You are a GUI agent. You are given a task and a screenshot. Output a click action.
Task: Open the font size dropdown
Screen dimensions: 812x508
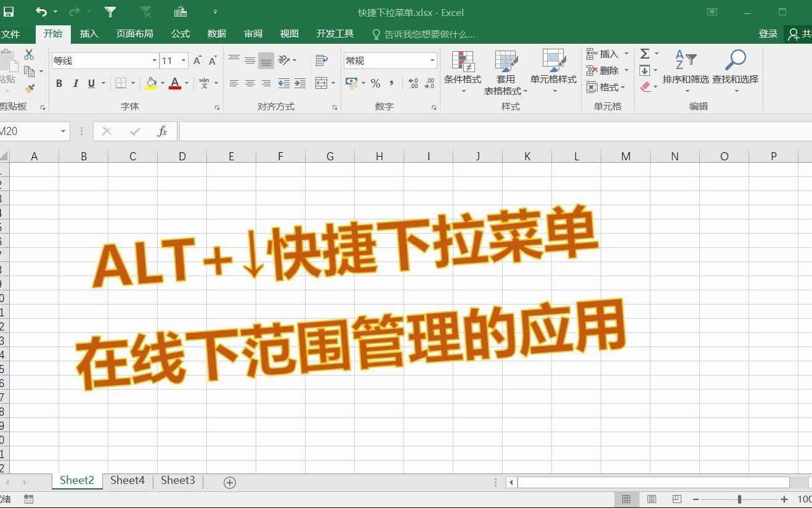182,60
